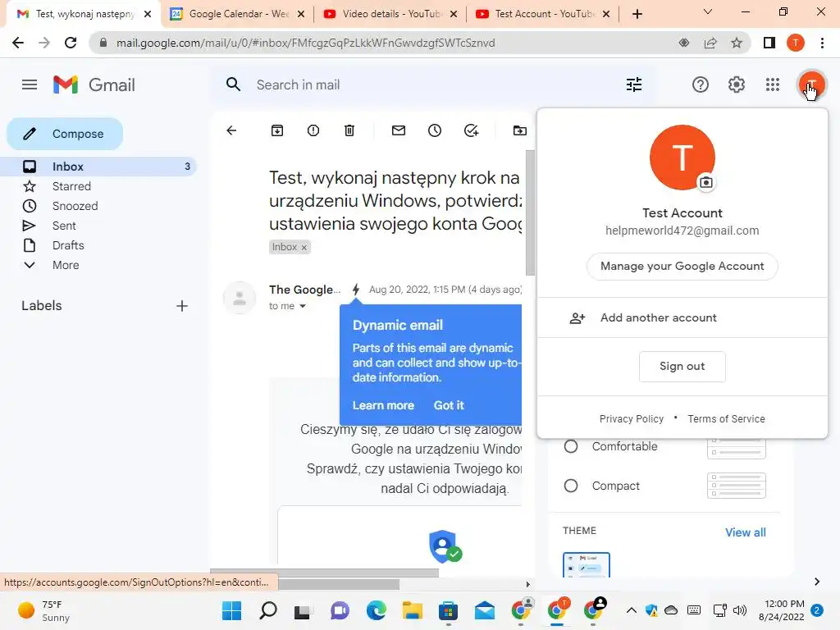Click View all themes link
840x630 pixels.
point(745,532)
